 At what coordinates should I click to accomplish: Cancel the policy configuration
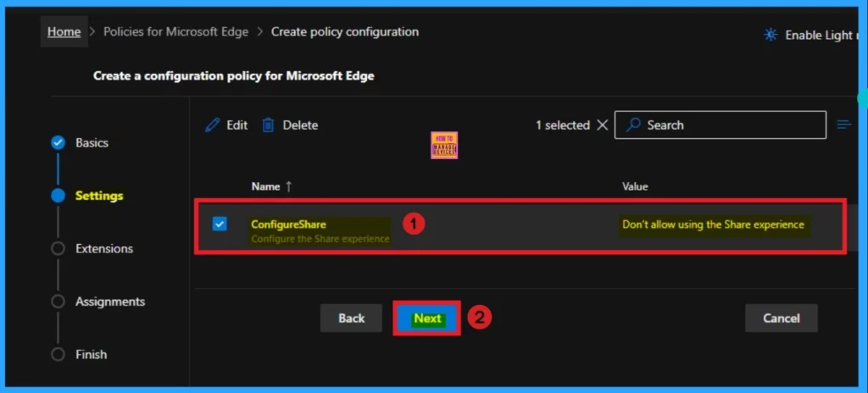pyautogui.click(x=781, y=318)
